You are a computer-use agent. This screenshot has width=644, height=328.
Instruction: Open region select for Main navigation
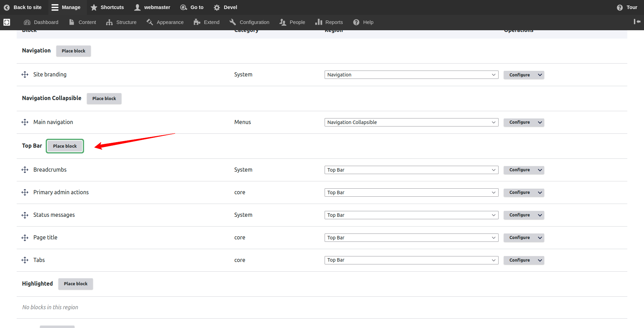tap(411, 122)
